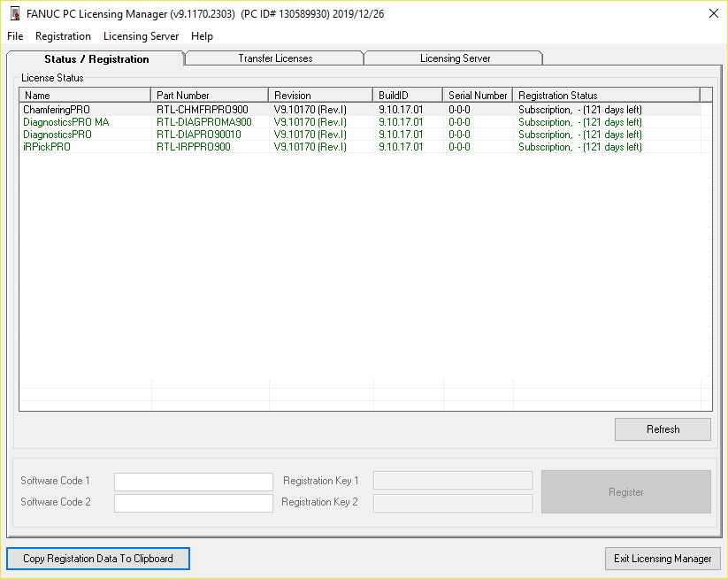Click the Registration Key 2 field

(x=453, y=503)
